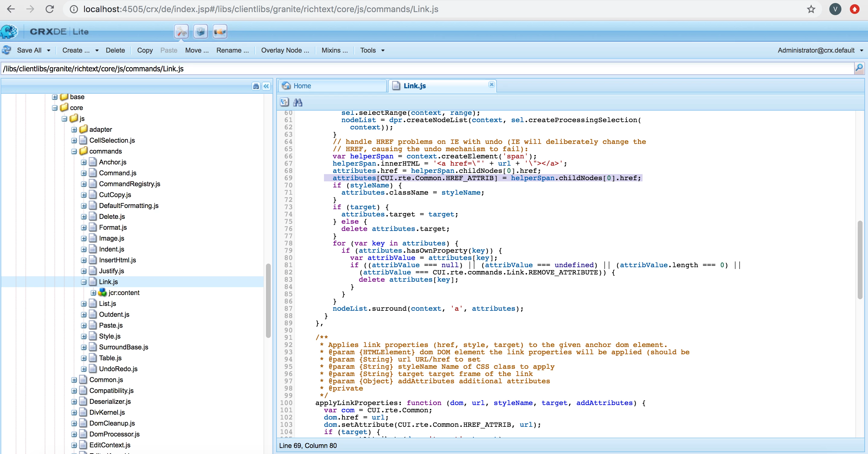Open the Package Manager cube icon
Screen dimensions: 868x454
(200, 32)
